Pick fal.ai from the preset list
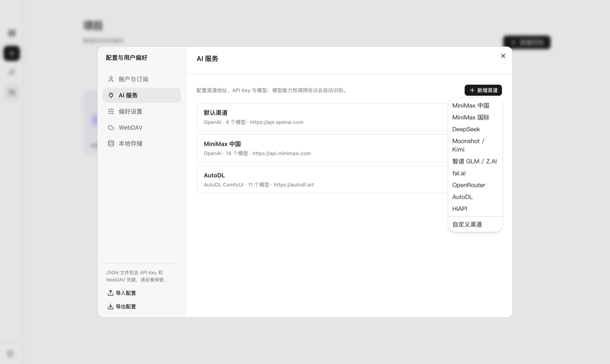This screenshot has height=364, width=610. pos(475,173)
